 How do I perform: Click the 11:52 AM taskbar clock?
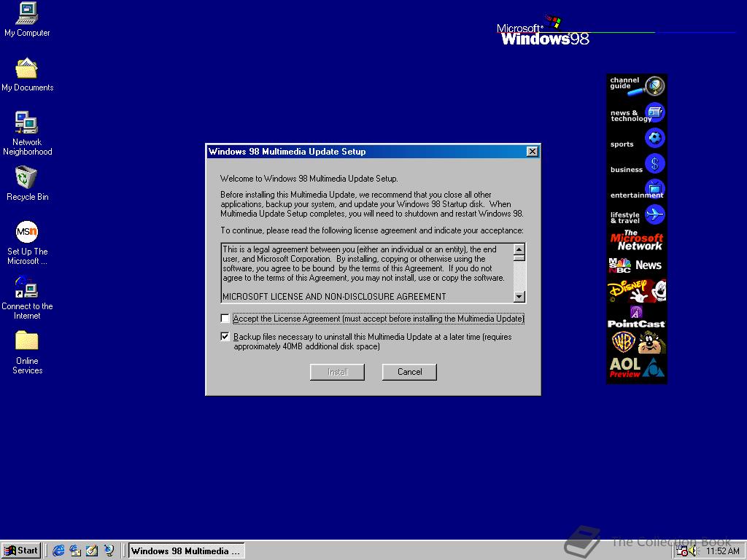(722, 551)
